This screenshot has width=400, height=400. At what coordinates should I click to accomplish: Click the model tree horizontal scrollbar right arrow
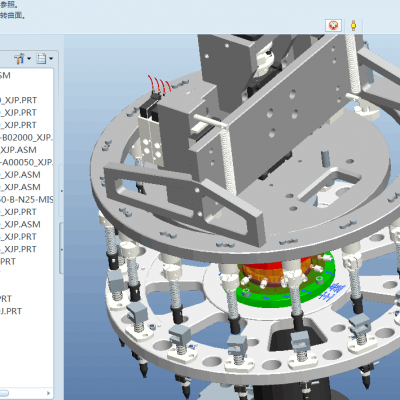tap(49, 393)
